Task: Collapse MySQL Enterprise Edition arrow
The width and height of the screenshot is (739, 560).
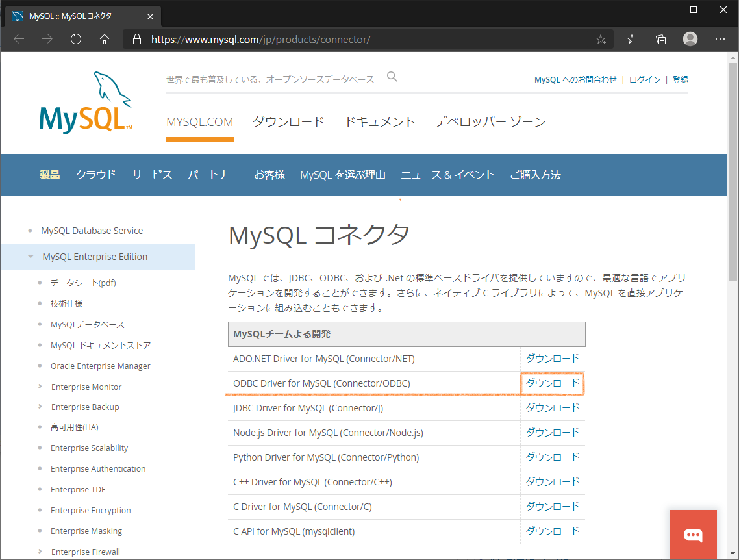Action: 31,257
